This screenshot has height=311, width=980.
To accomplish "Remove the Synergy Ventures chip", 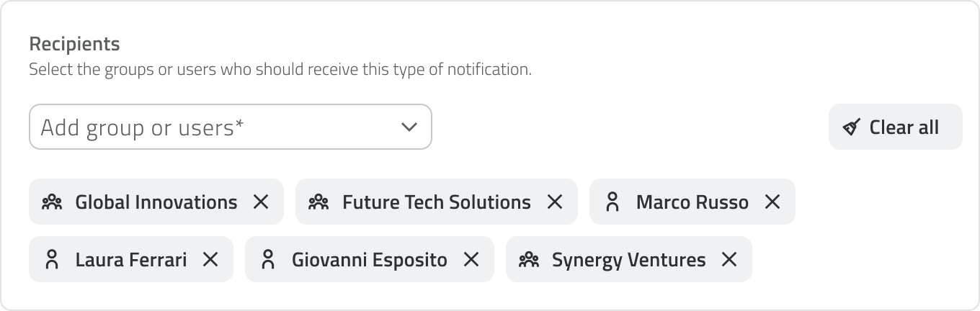I will [729, 260].
